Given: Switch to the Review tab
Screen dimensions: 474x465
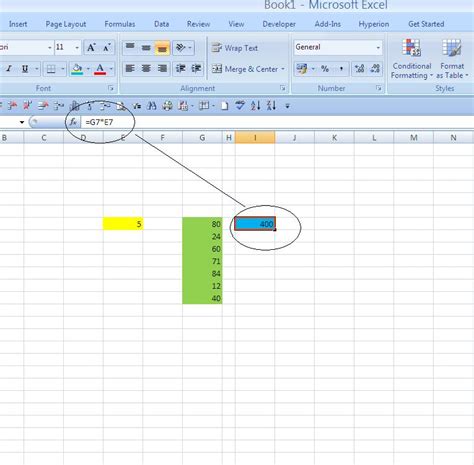Looking at the screenshot, I should [198, 24].
